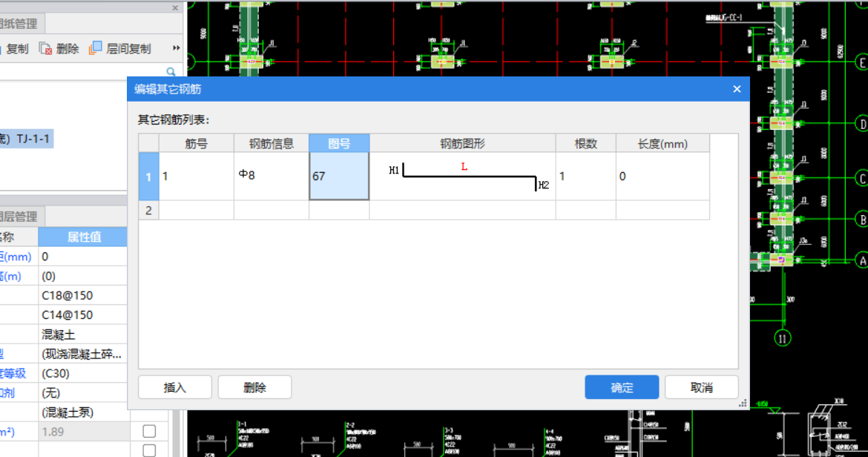Click the 图号 column header

coord(339,144)
